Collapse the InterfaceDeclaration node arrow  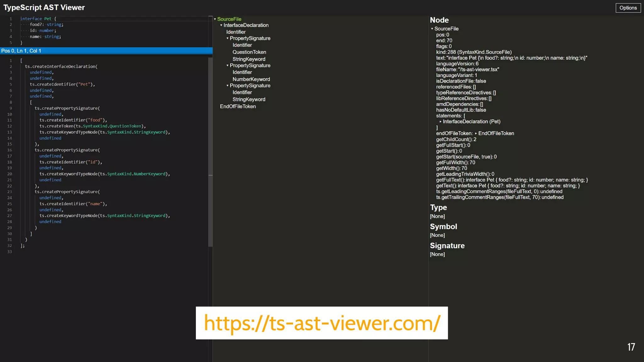tap(221, 25)
